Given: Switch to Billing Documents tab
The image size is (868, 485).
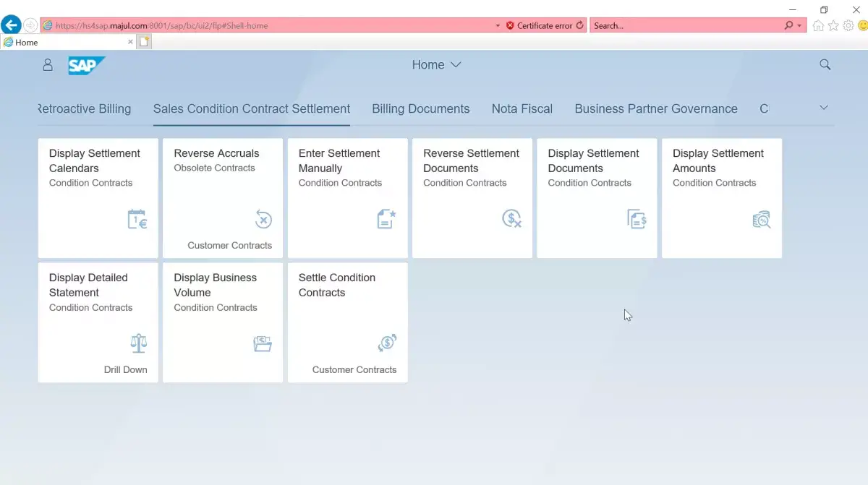Looking at the screenshot, I should coord(421,109).
